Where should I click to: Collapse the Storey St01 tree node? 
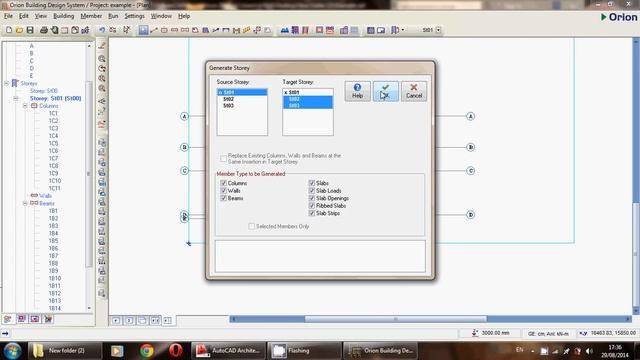click(x=16, y=98)
